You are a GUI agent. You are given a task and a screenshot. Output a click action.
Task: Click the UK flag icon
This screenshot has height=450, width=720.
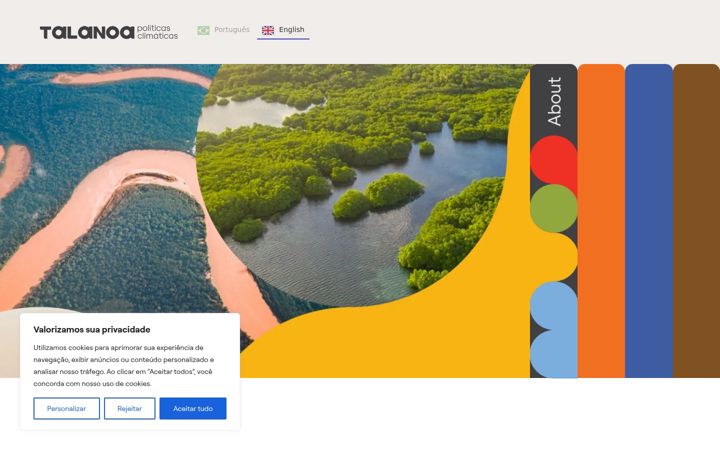(268, 30)
